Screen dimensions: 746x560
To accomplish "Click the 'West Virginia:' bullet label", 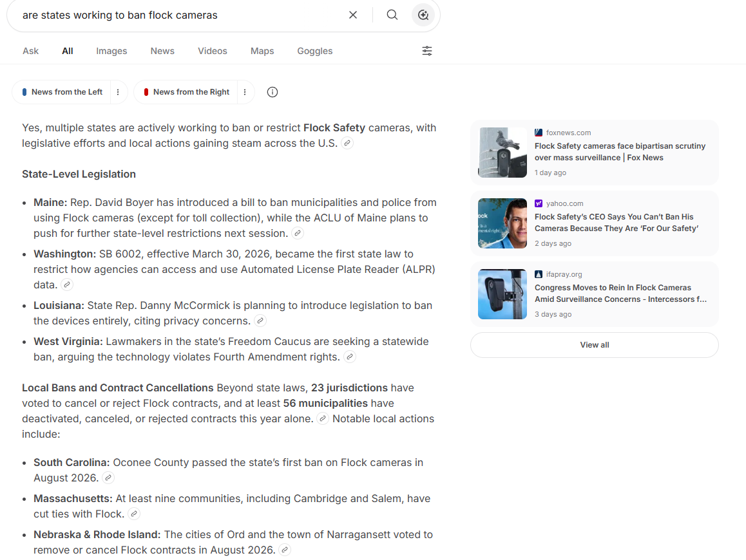I will click(68, 341).
